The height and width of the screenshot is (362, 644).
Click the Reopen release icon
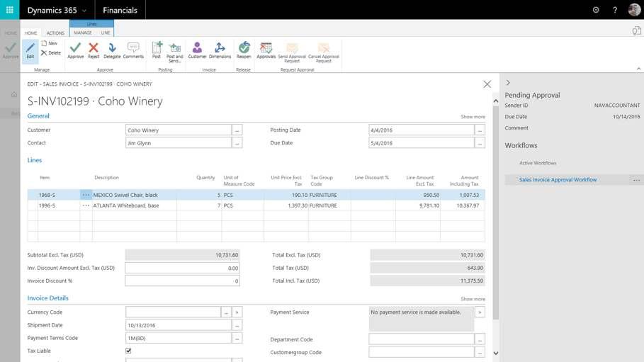[x=244, y=50]
